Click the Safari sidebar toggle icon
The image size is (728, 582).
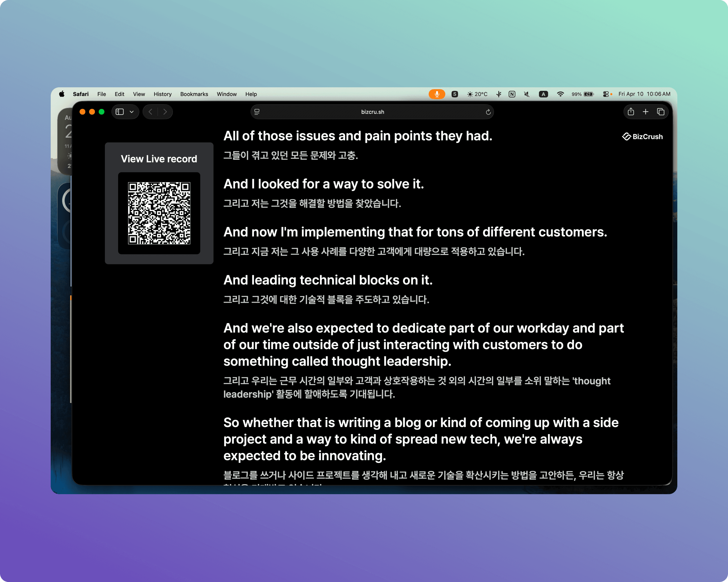[x=119, y=112]
